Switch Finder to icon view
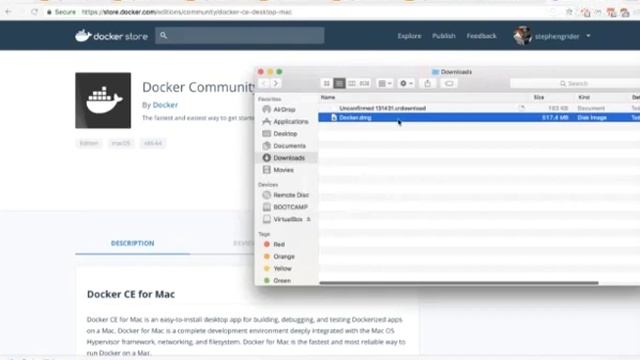 tap(327, 84)
